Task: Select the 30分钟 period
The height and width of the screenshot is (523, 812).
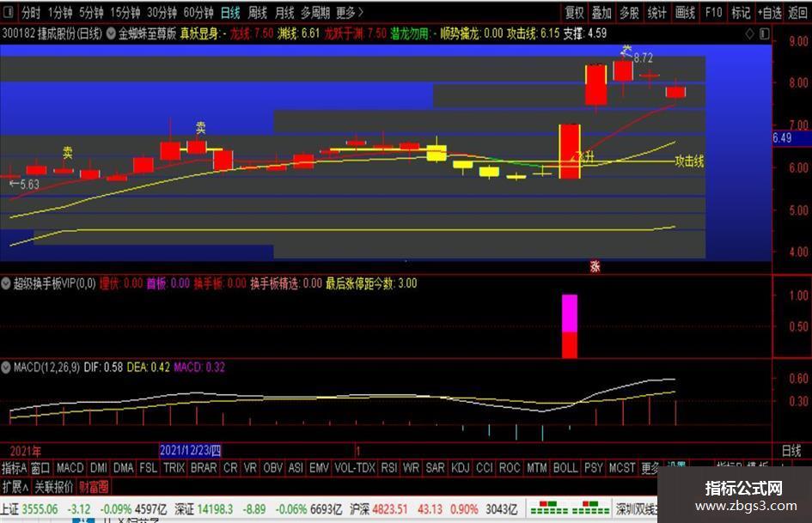Action: pos(162,12)
